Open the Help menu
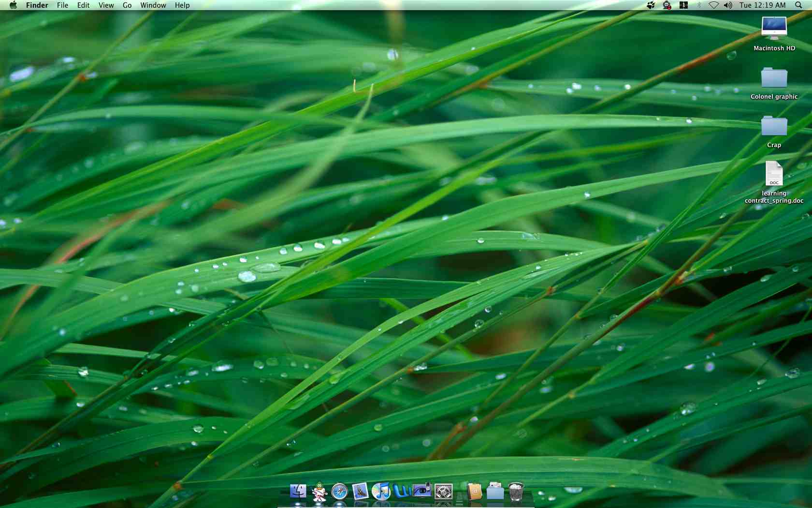This screenshot has width=812, height=508. 182,5
